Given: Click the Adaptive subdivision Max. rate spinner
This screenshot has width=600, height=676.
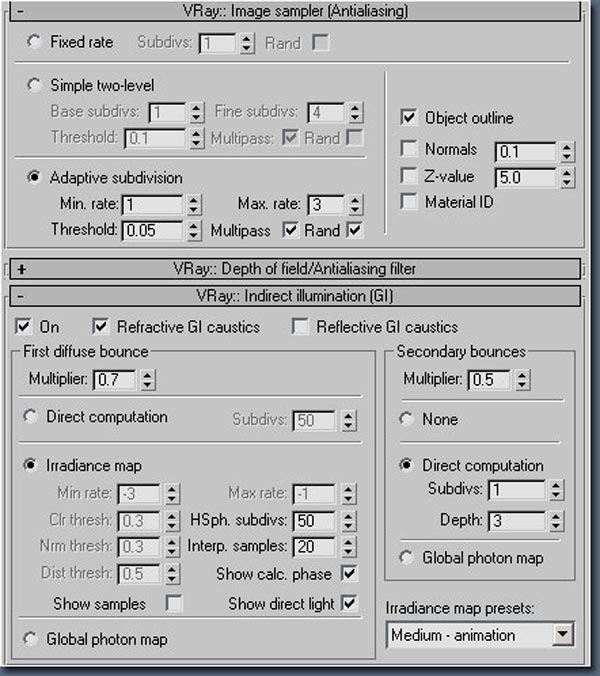Looking at the screenshot, I should (x=355, y=205).
